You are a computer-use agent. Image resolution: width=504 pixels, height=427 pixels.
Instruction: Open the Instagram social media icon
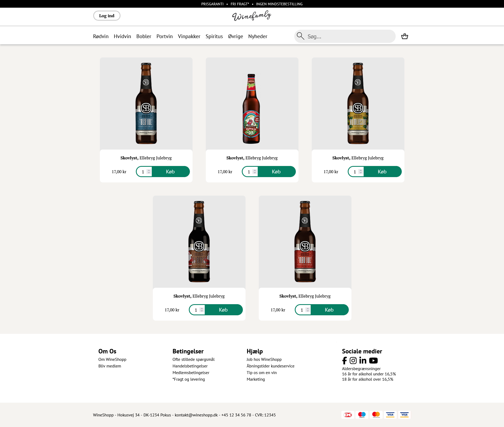[353, 361]
